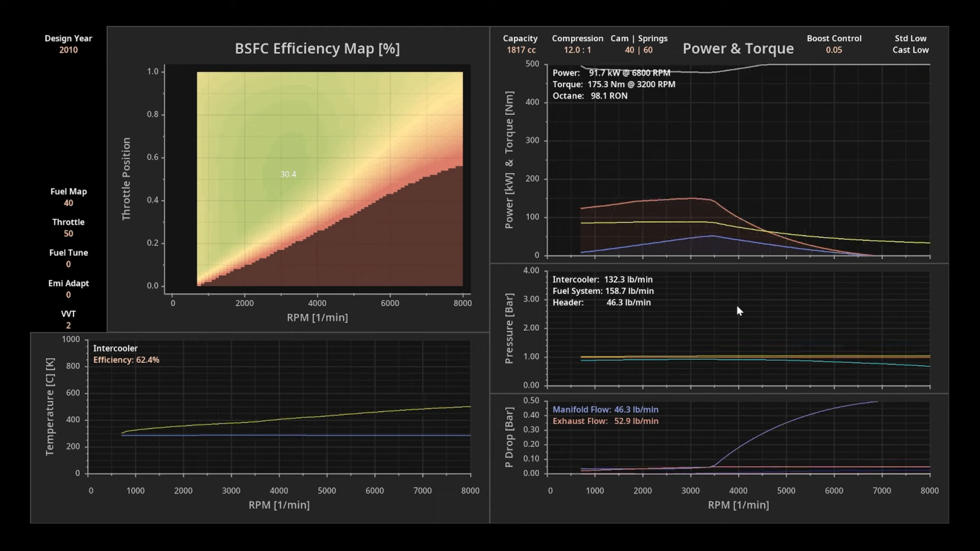
Task: Click the Manifold Flow 46.3 lb/min legend
Action: click(605, 410)
